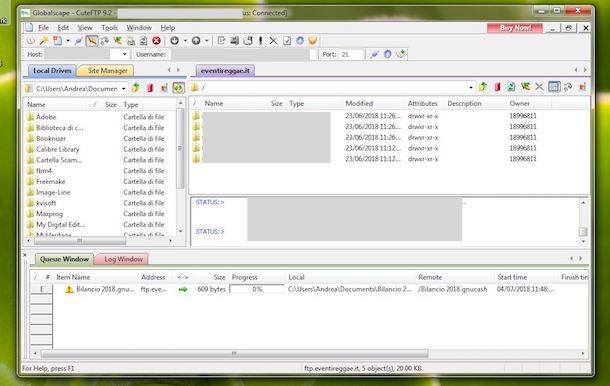Click the yellow warning icon on Bilancio queue item
The image size is (610, 386).
point(69,289)
